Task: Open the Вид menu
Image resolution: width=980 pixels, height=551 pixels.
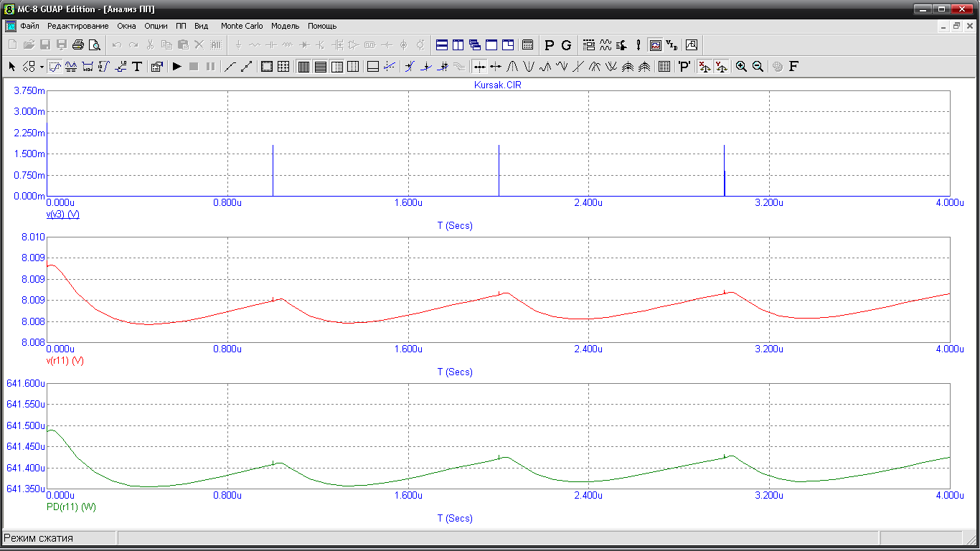Action: pos(202,26)
